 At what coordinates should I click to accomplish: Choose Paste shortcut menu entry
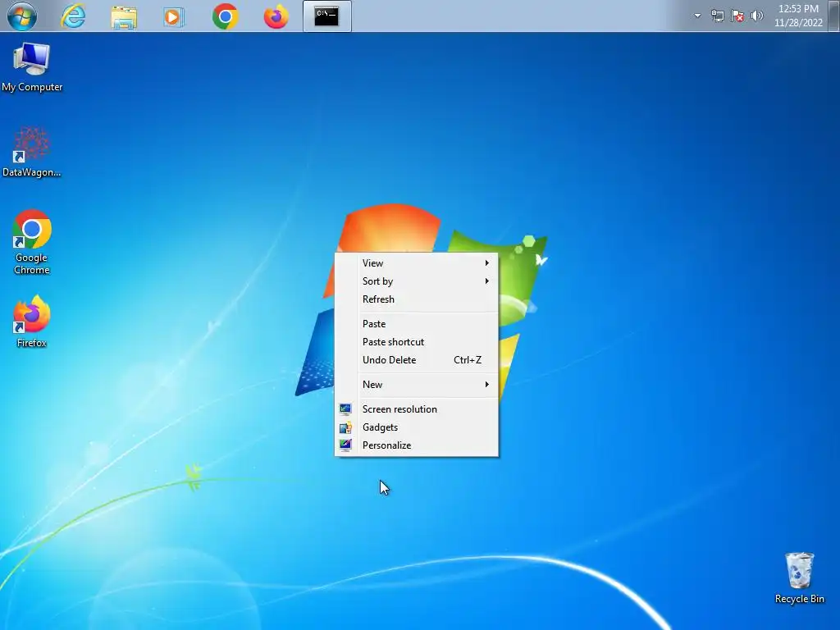(x=416, y=342)
